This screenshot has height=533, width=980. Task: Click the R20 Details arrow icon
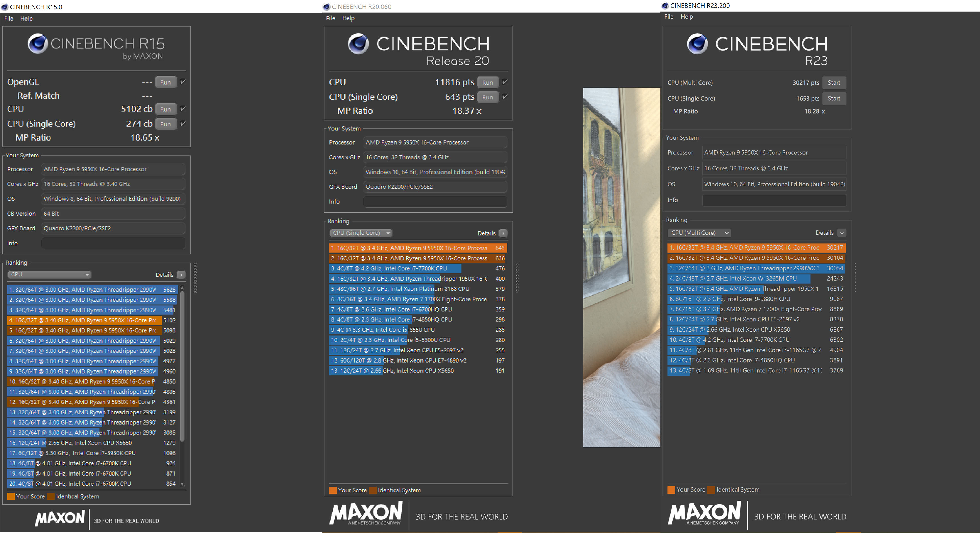coord(503,233)
